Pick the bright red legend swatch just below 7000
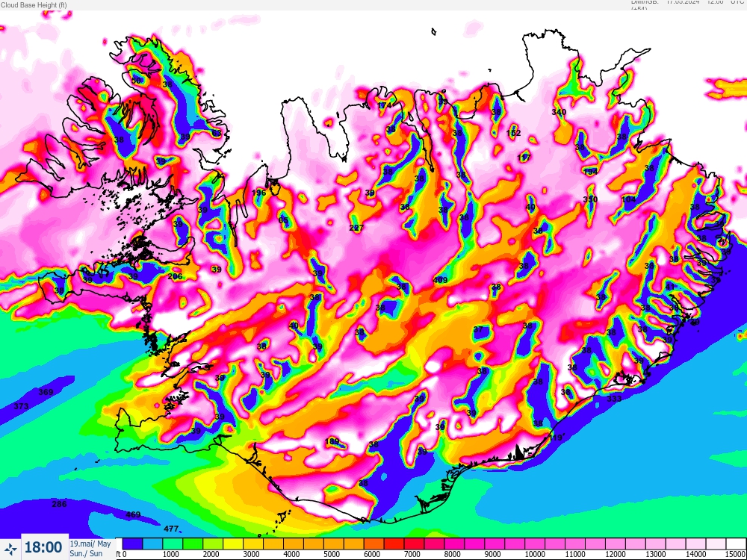Image resolution: width=747 pixels, height=560 pixels. tap(394, 544)
